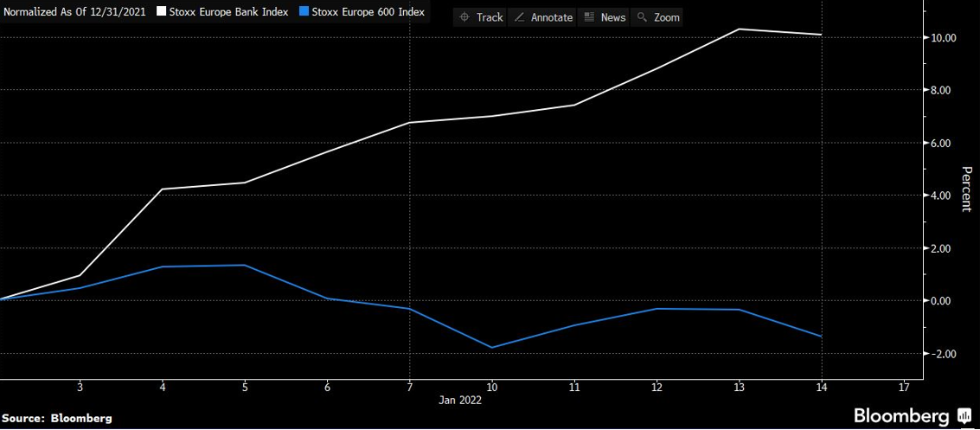This screenshot has width=980, height=430.
Task: Select the Zoom button
Action: (x=657, y=17)
